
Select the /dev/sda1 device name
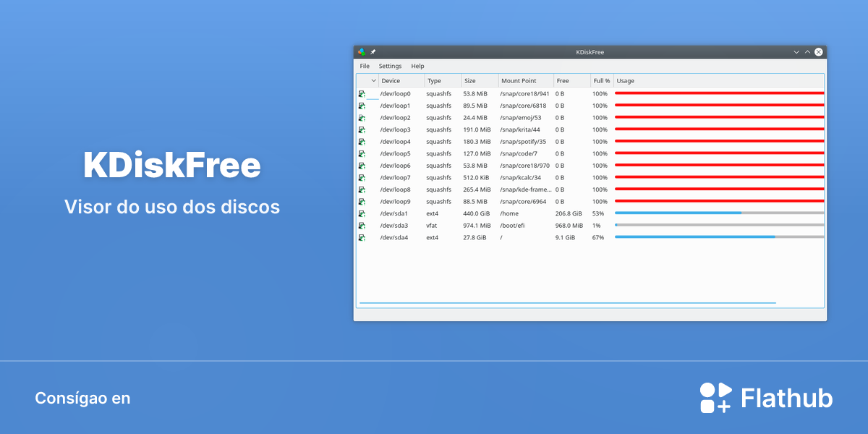[394, 213]
